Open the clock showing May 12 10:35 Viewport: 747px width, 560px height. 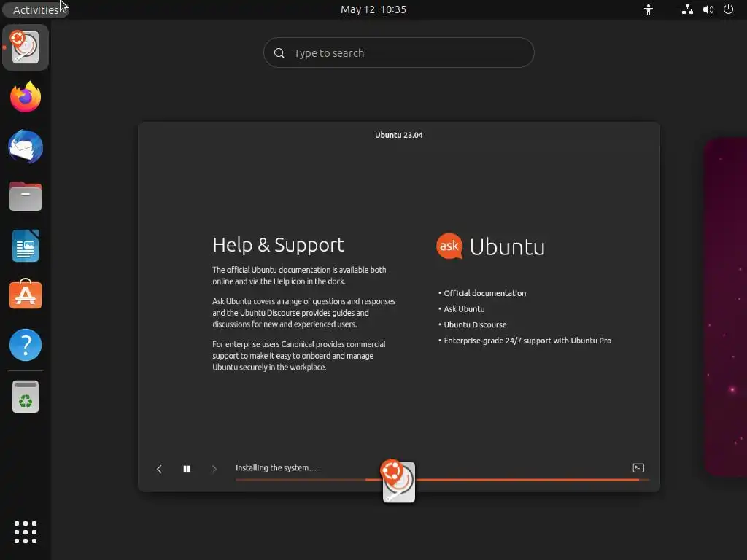(373, 9)
